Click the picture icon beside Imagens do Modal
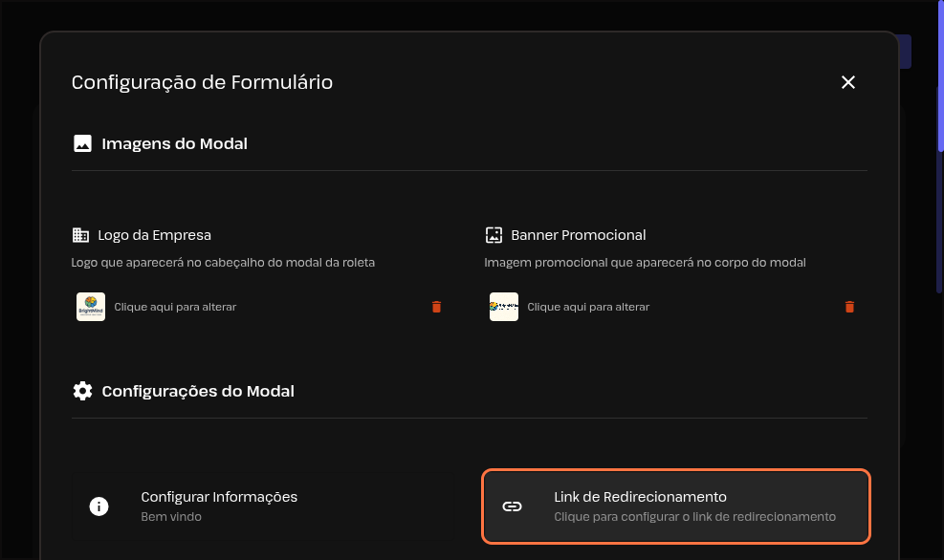This screenshot has width=944, height=560. (82, 143)
